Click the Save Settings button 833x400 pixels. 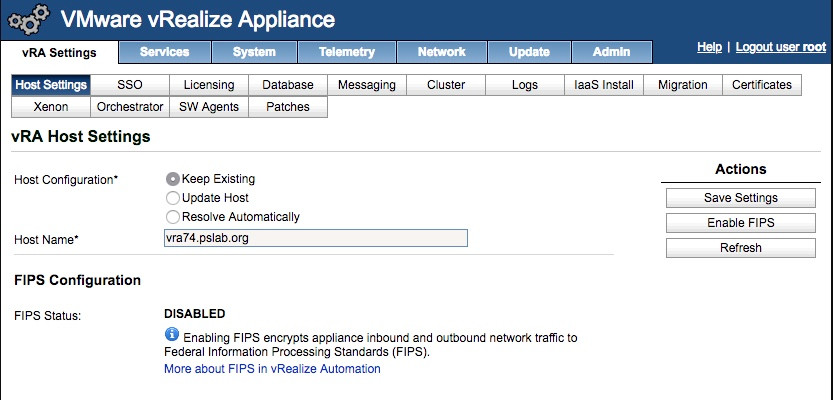741,198
